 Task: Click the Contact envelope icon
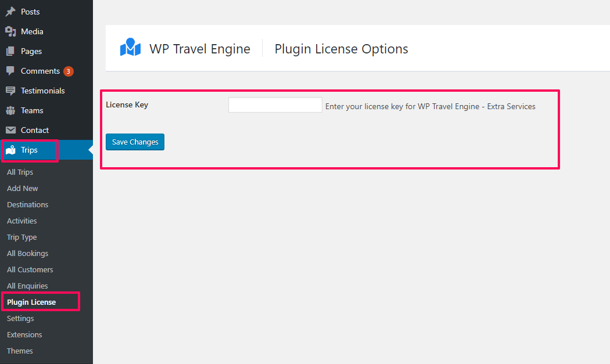pos(10,130)
